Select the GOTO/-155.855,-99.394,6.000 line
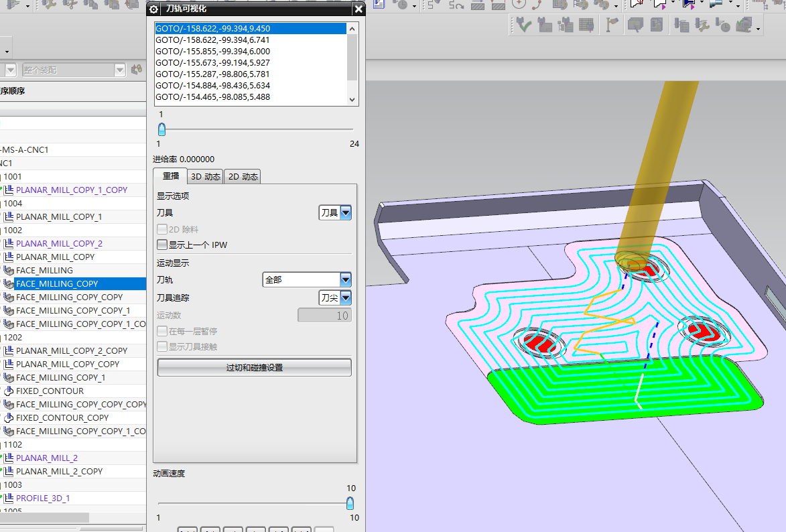This screenshot has height=532, width=786. (212, 52)
